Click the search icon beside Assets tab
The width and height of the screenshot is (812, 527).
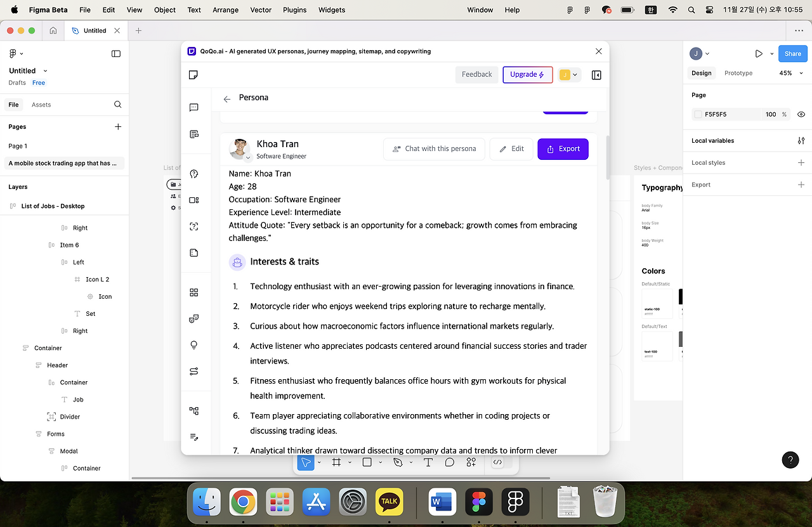(x=118, y=105)
